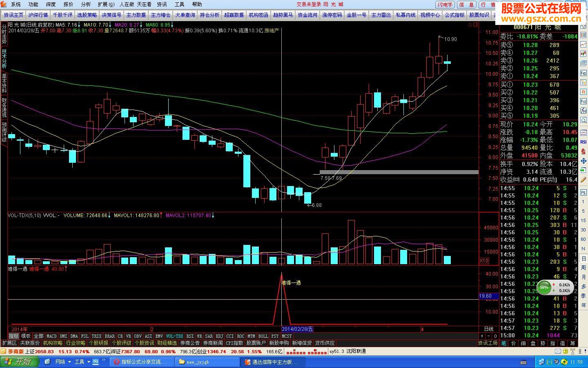The image size is (588, 368).
Task: Open the 帮助 menu
Action: (197, 4)
